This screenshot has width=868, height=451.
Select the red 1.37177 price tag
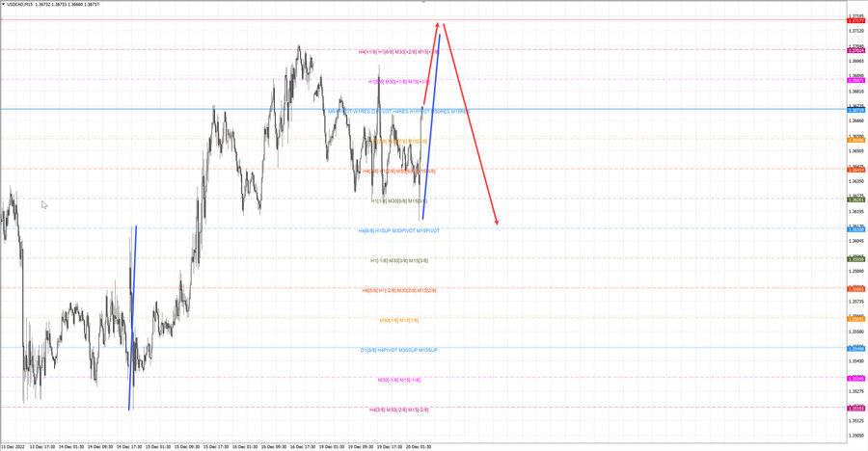(856, 20)
